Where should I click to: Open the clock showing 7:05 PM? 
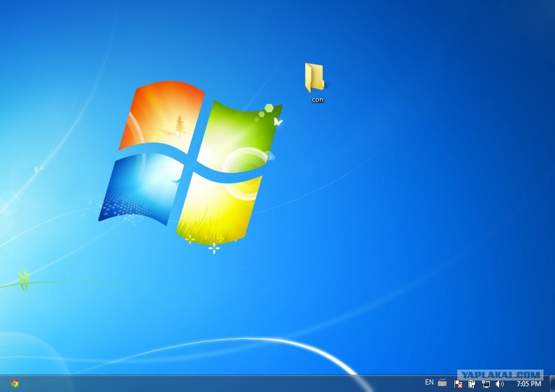(x=529, y=384)
